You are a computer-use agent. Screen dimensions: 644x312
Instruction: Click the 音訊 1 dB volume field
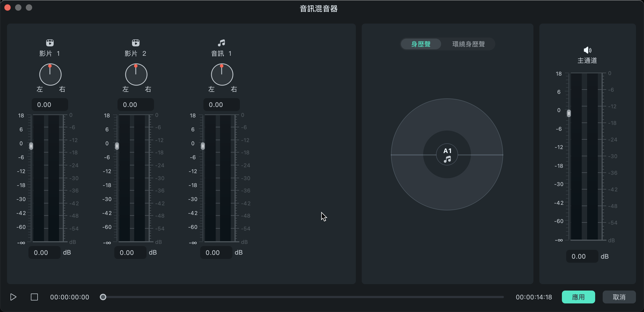(216, 252)
